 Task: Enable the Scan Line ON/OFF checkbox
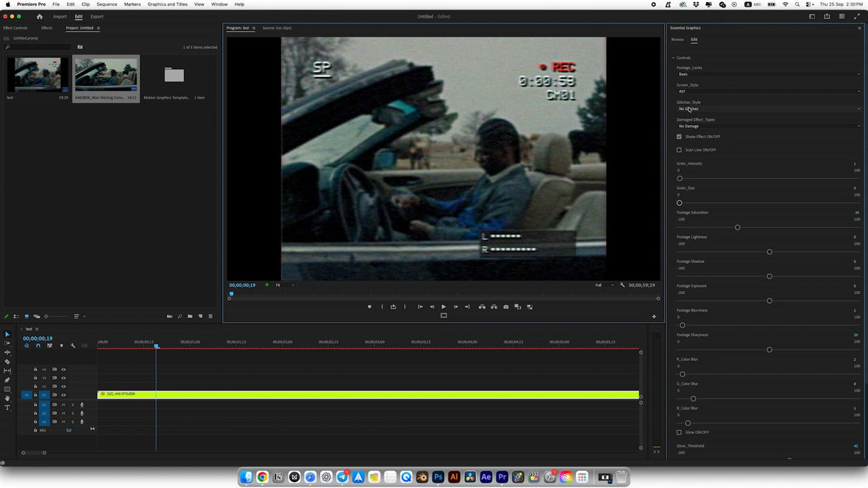pos(679,150)
